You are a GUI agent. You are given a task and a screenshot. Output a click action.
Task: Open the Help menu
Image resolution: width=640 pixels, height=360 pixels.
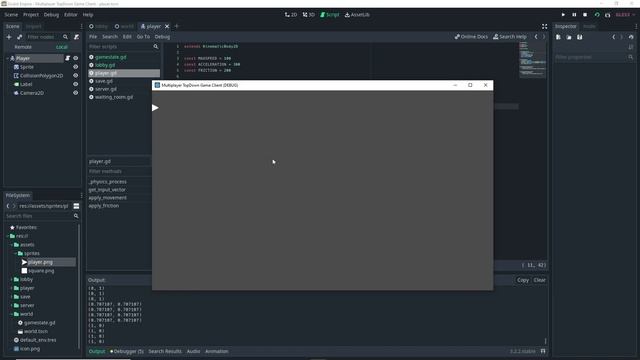point(88,15)
